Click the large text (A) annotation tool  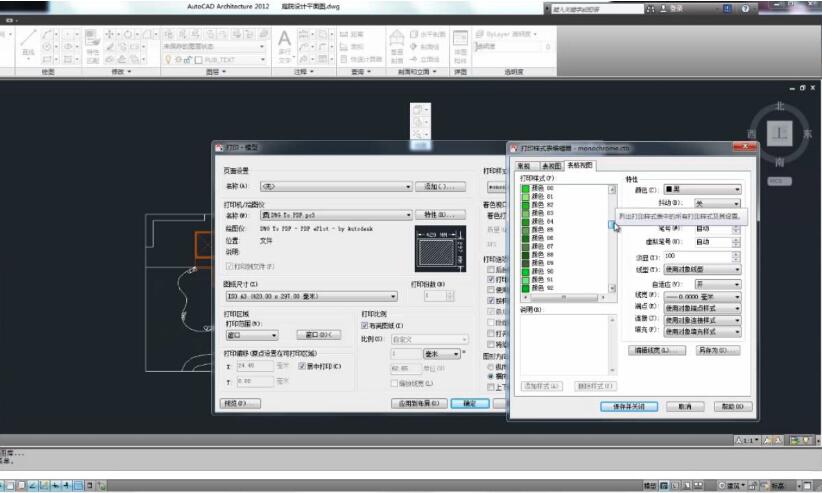(x=285, y=39)
